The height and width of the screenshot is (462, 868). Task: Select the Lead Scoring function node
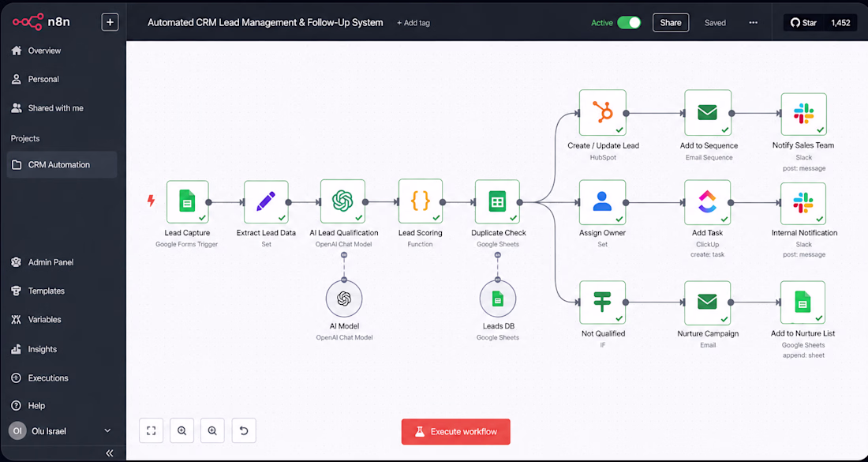click(x=420, y=201)
